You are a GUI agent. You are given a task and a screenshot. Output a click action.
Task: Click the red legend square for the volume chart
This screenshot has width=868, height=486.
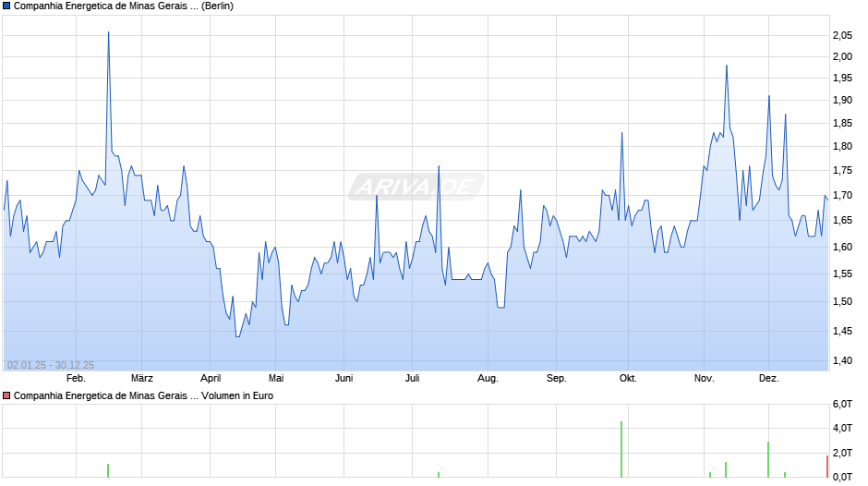click(6, 395)
